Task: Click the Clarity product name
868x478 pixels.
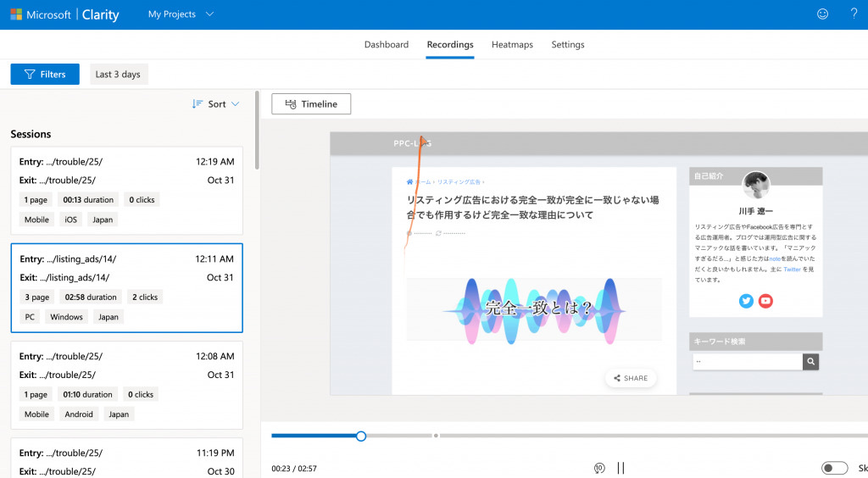Action: click(100, 14)
